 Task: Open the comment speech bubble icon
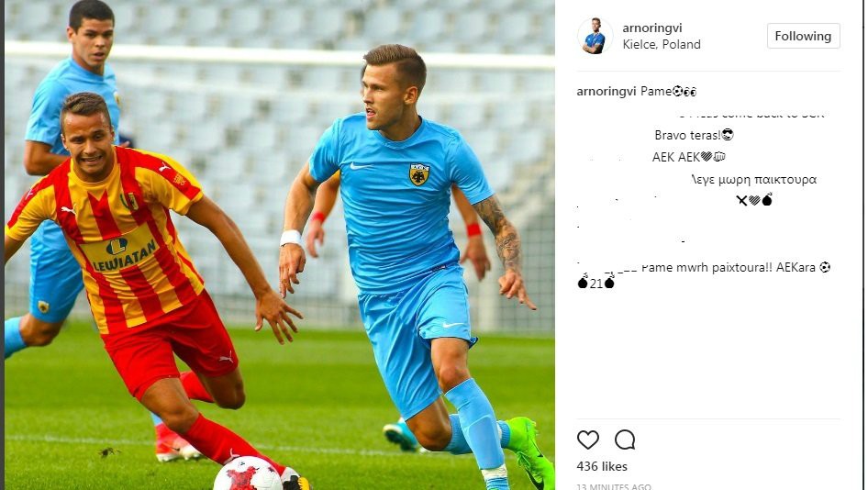click(625, 440)
